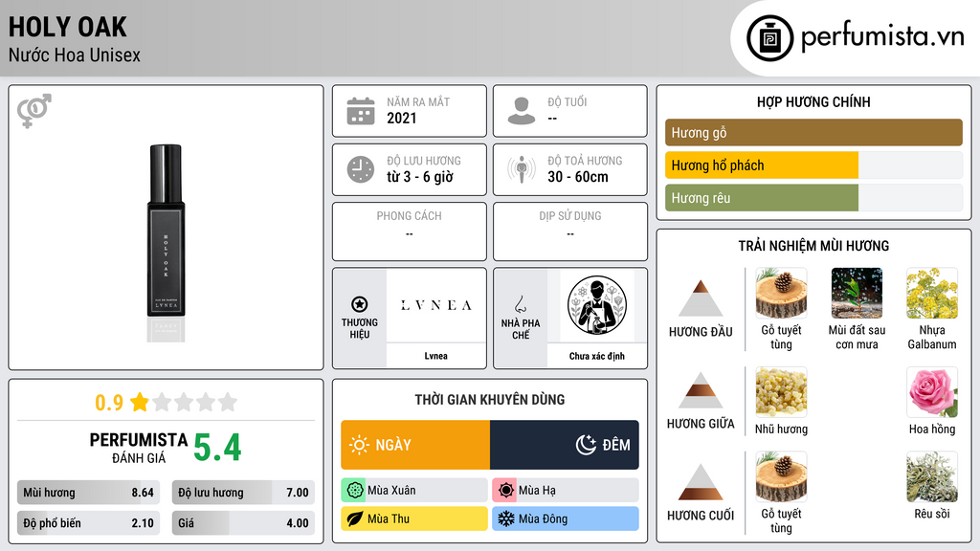Screen dimensions: 980x551
Task: Click the Độ phổ biến 2.10 score bar
Action: point(89,523)
